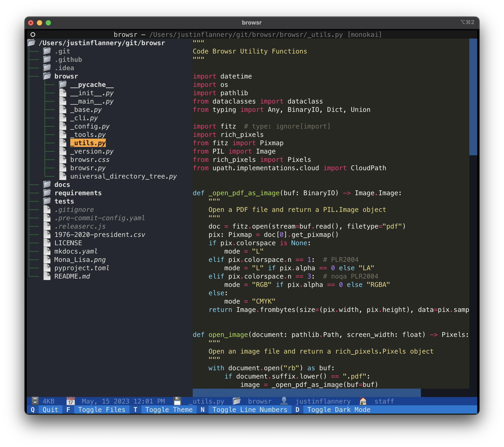The height and width of the screenshot is (447, 504).
Task: Click the Mona_Lisa.png file icon
Action: click(47, 259)
